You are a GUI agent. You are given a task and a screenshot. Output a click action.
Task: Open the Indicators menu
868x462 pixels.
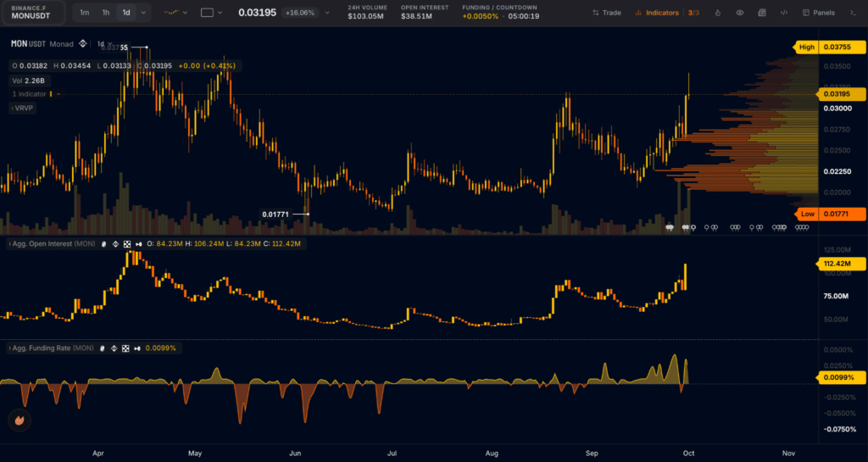(657, 12)
